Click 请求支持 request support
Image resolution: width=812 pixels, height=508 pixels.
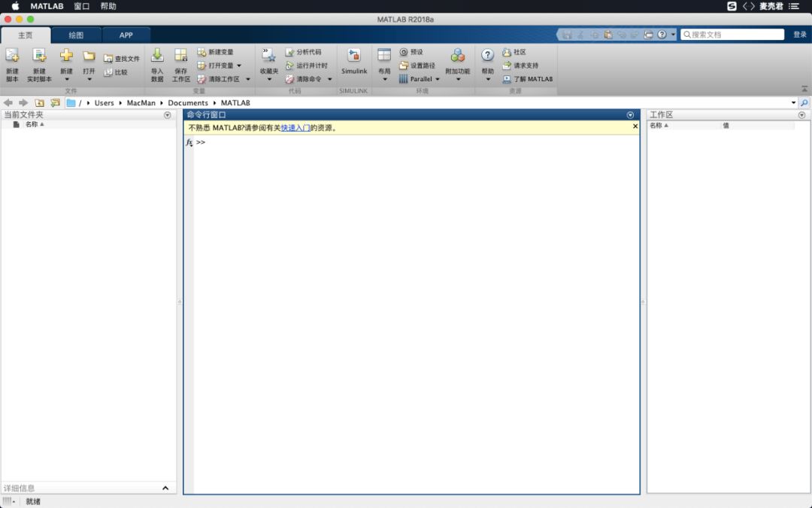pos(520,65)
